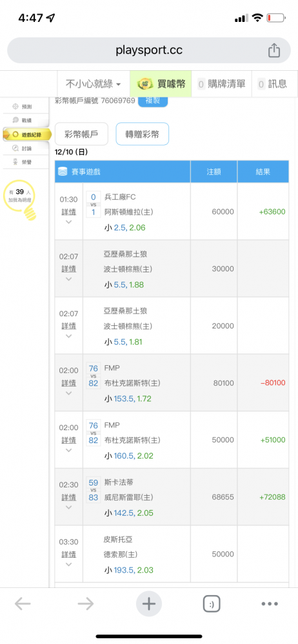Open the 戰績 sidebar item
The image size is (298, 644).
26,120
